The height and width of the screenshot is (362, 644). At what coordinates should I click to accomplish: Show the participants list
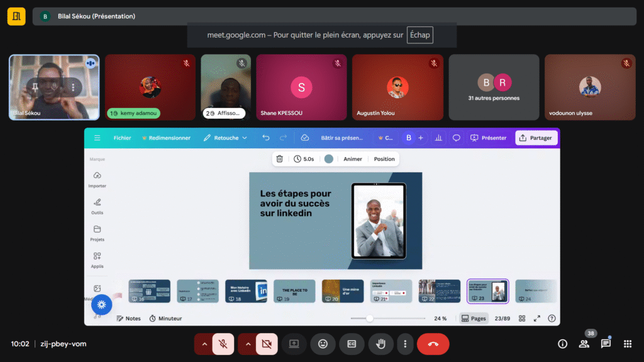[x=584, y=344]
